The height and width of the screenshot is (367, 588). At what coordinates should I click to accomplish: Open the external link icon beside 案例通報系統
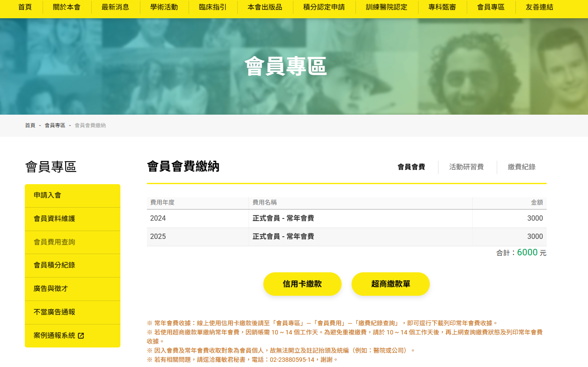81,336
